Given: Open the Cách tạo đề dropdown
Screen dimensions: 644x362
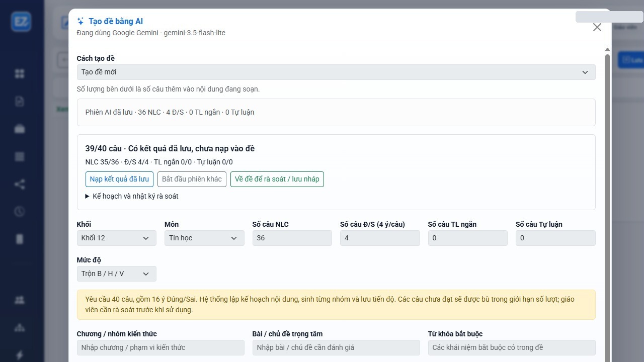Looking at the screenshot, I should 336,72.
